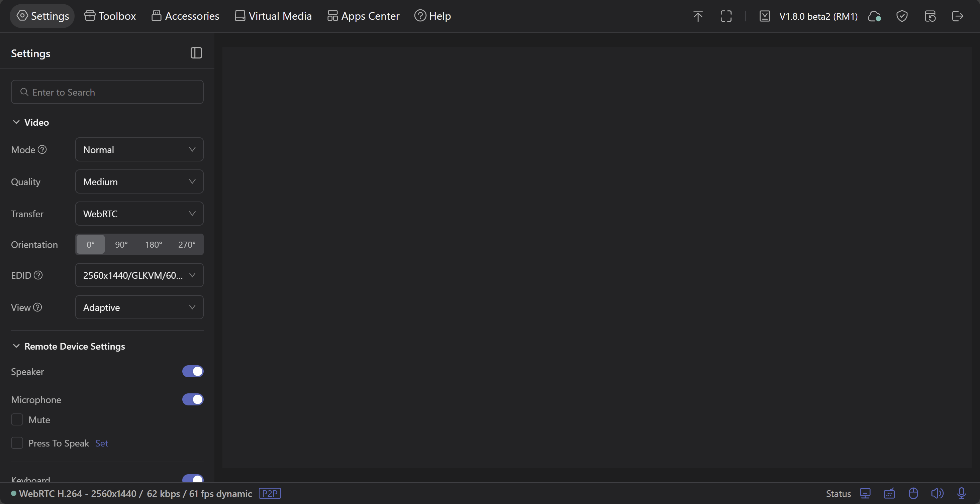
Task: Open the cloud connection status icon
Action: (874, 16)
